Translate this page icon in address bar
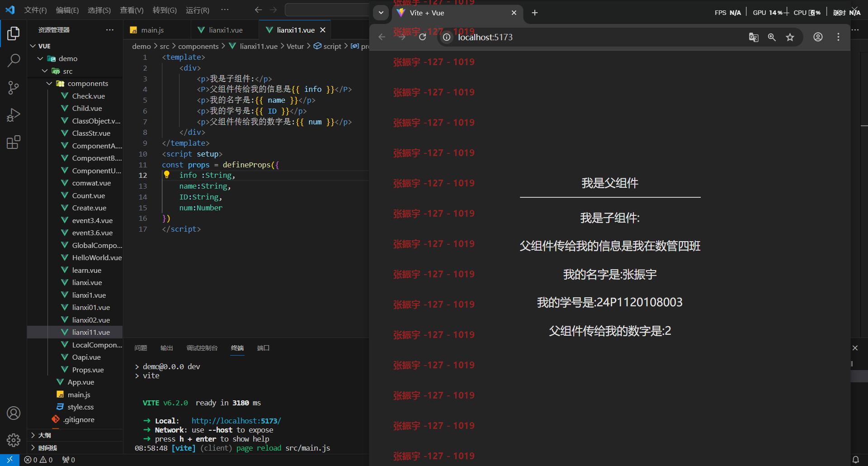The width and height of the screenshot is (868, 466). pyautogui.click(x=754, y=37)
